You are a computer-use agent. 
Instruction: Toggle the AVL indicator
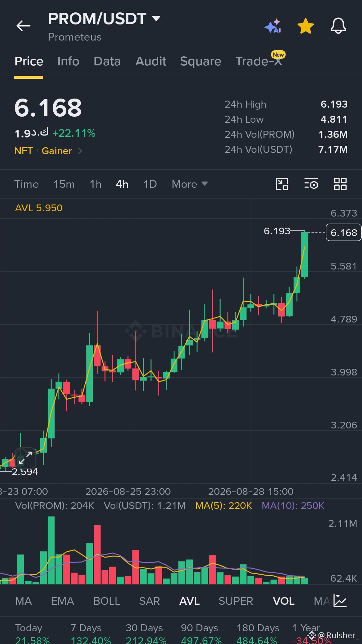tap(189, 601)
